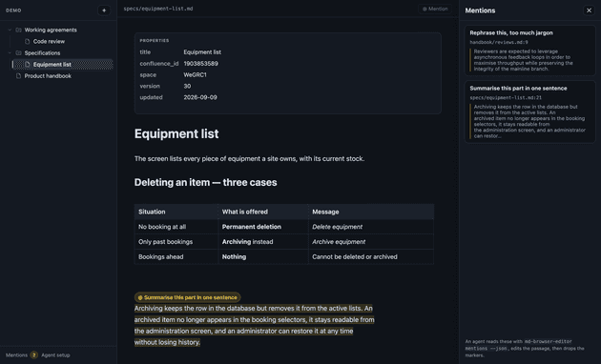Screen dimensions: 601x364
Task: Click the Specifications folder icon
Action: coord(18,52)
